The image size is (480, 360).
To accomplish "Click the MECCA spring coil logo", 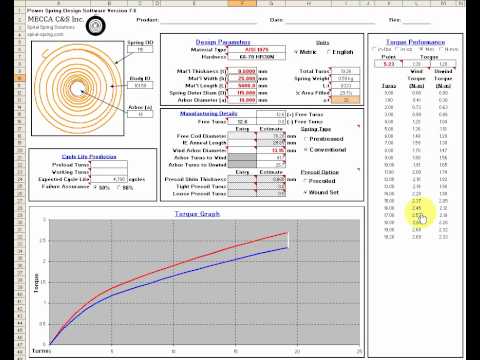I will [96, 25].
